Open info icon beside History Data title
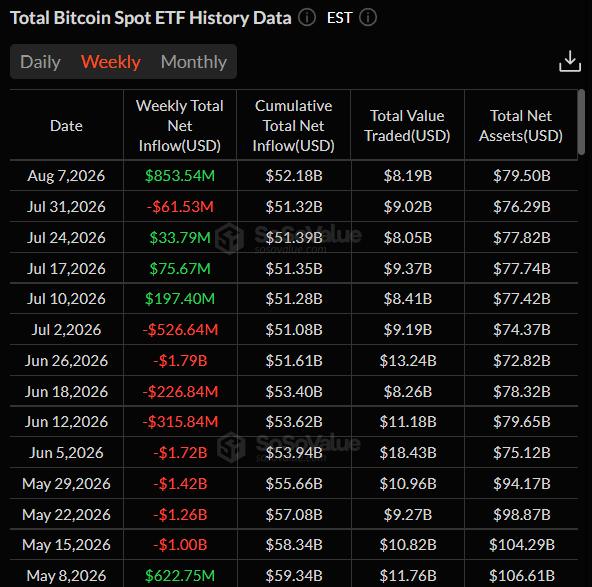 (307, 18)
